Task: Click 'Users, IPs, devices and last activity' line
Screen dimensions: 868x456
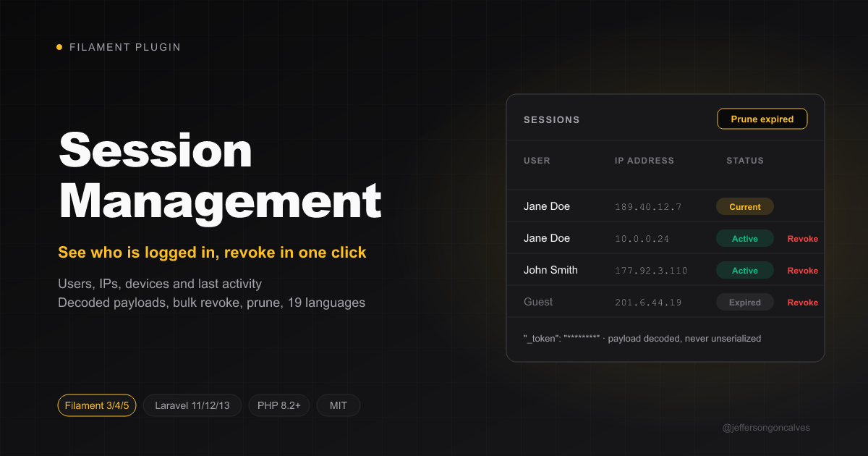Action: click(x=160, y=284)
